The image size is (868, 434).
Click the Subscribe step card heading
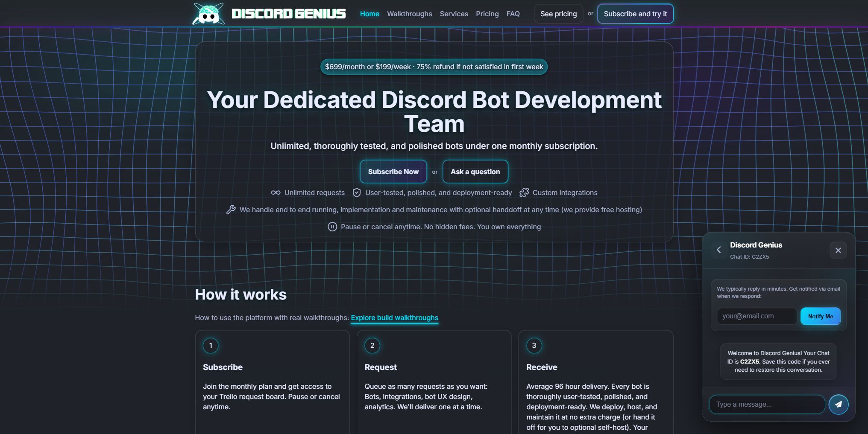point(223,367)
